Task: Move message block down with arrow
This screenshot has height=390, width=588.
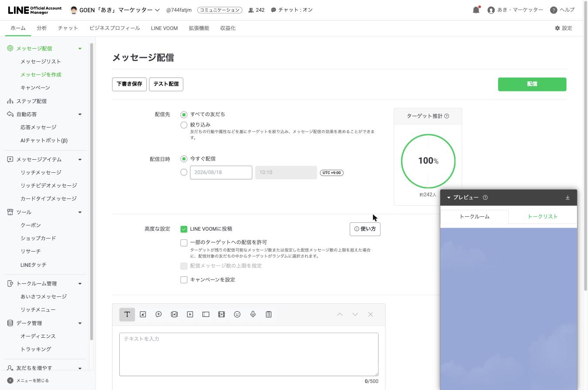Action: 355,314
